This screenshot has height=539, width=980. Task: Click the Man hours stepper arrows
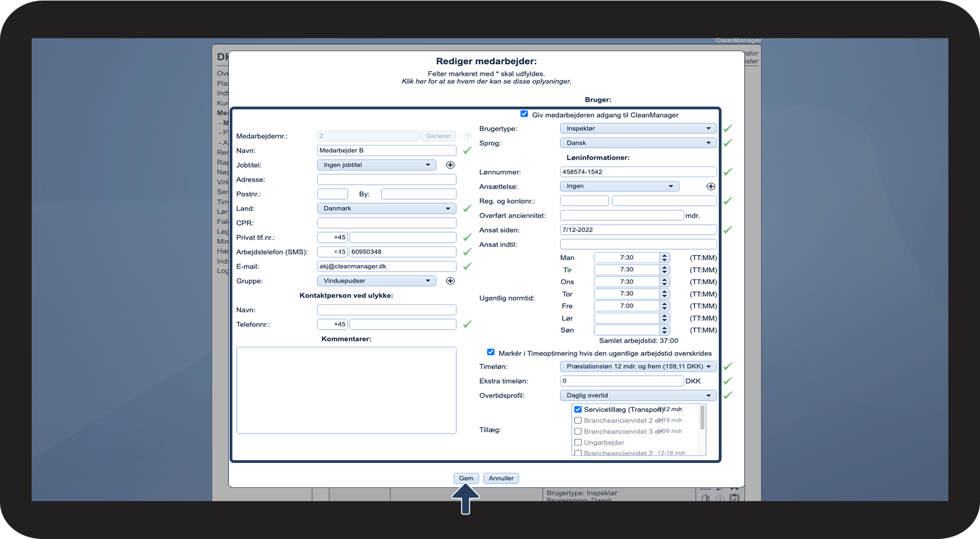(x=664, y=258)
